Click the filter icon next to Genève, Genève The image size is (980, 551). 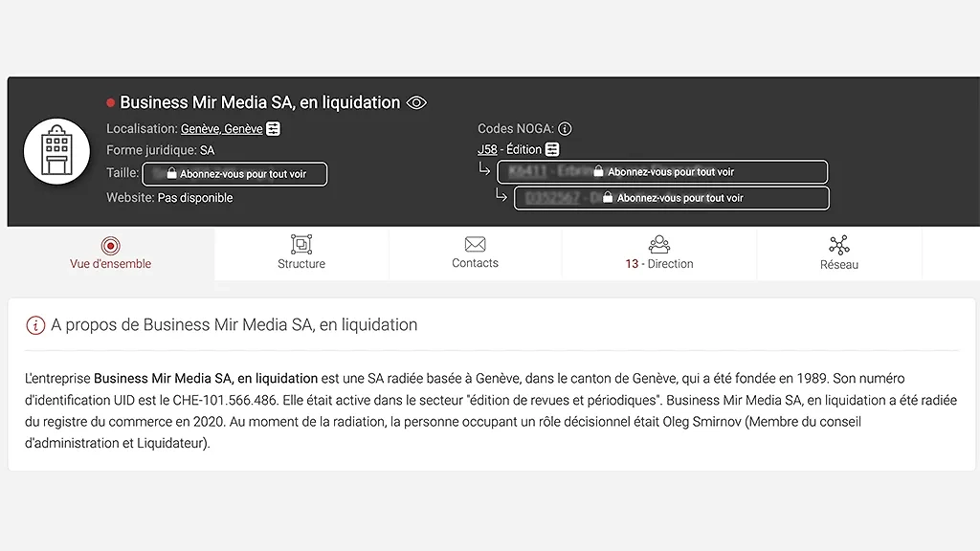[x=274, y=128]
